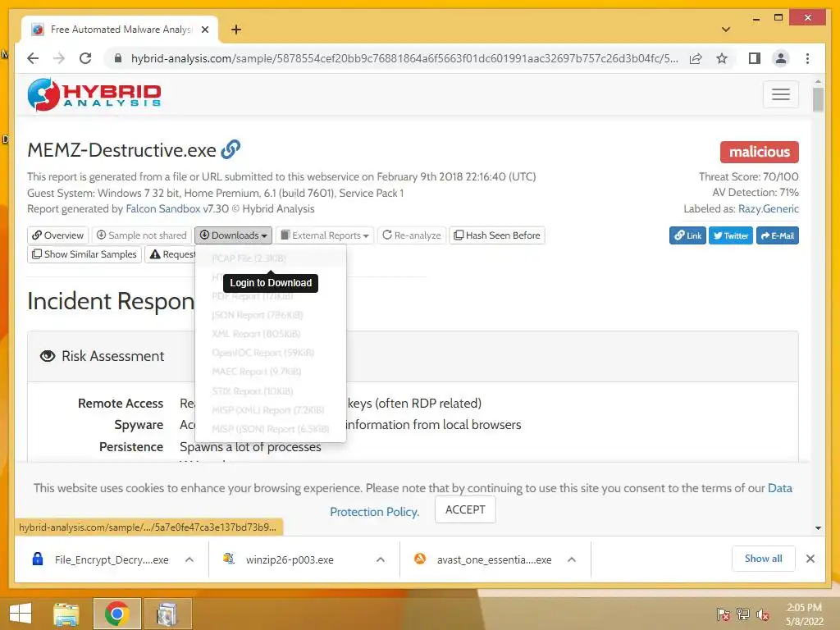Click Sample not shared button
Image resolution: width=840 pixels, height=630 pixels.
[x=142, y=235]
